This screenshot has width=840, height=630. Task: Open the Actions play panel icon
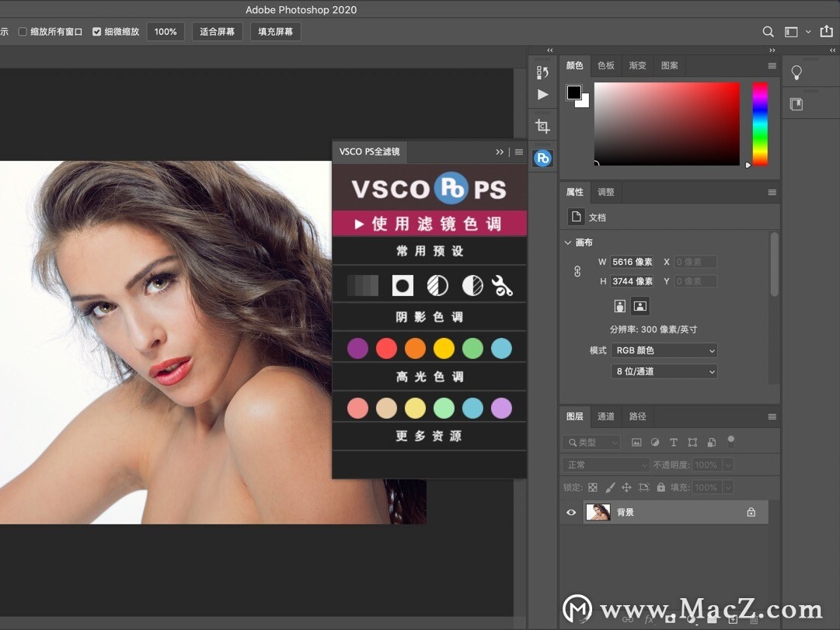tap(542, 95)
